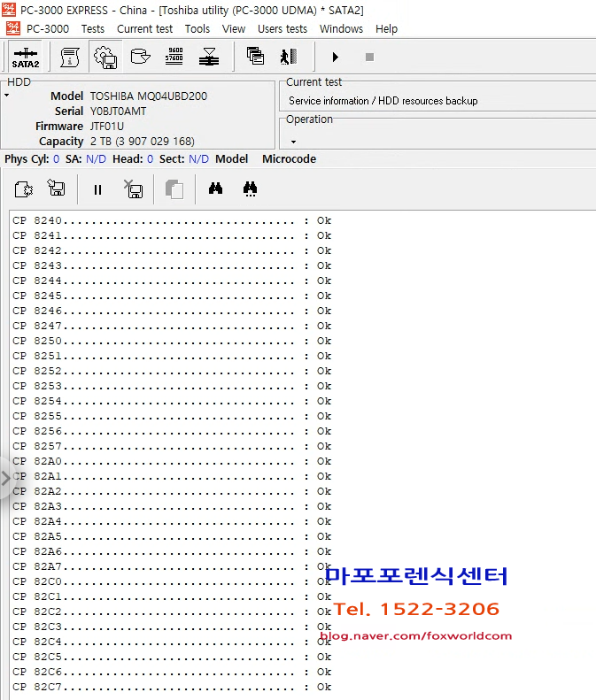Select log line CP 82C0
This screenshot has height=700, width=596.
click(x=172, y=581)
